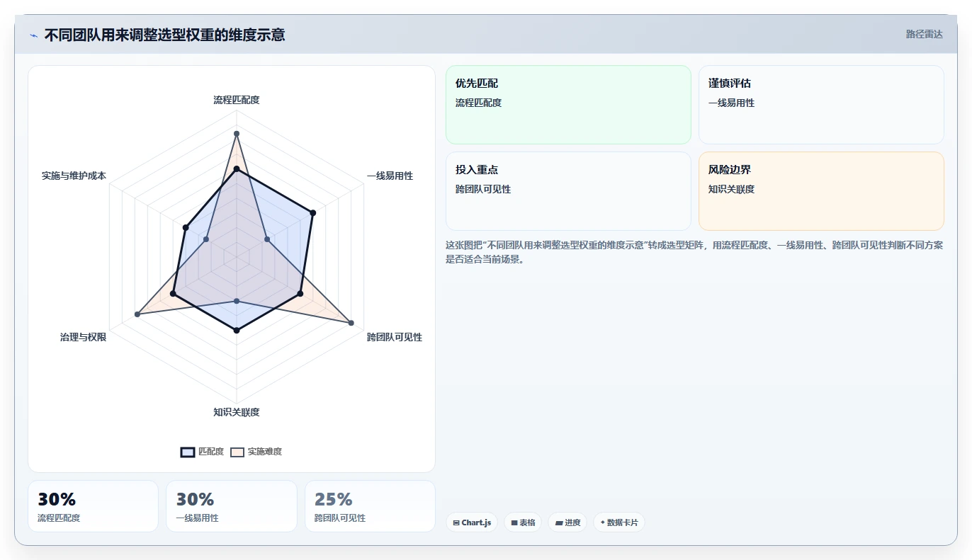Click the 25% 跨团队可见性 stat card
This screenshot has width=972, height=560.
[370, 506]
